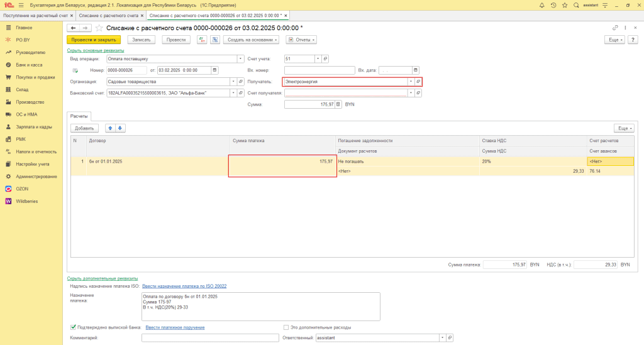Open Отчеты dropdown menu
This screenshot has width=644, height=345.
click(301, 40)
